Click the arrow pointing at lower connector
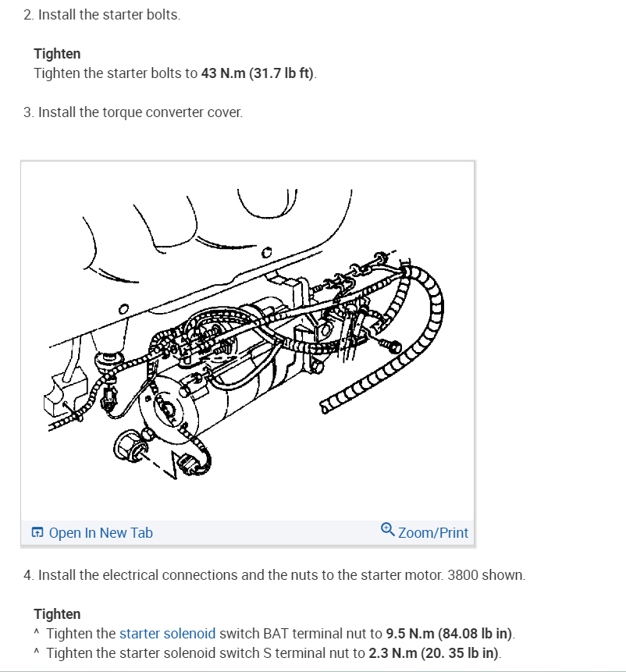The width and height of the screenshot is (626, 672). point(172,464)
